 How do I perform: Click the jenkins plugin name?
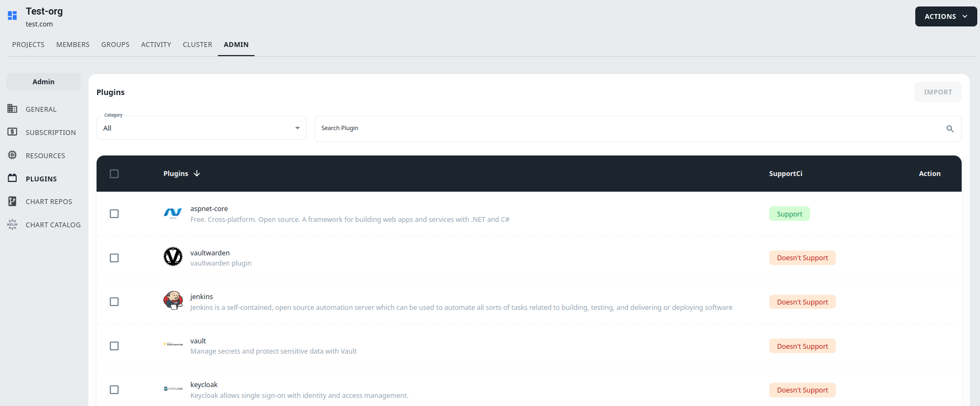point(202,296)
